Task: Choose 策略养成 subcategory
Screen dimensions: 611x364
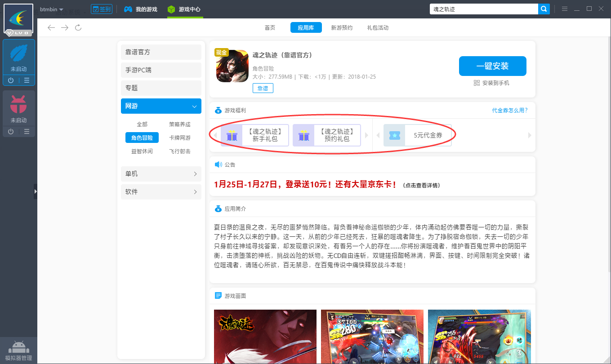Action: pyautogui.click(x=180, y=124)
